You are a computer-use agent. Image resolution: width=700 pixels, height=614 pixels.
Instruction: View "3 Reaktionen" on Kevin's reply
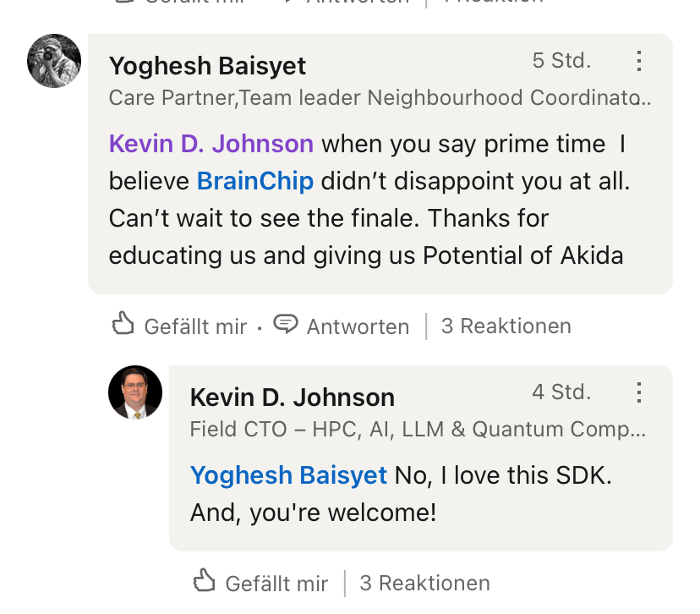tap(424, 583)
